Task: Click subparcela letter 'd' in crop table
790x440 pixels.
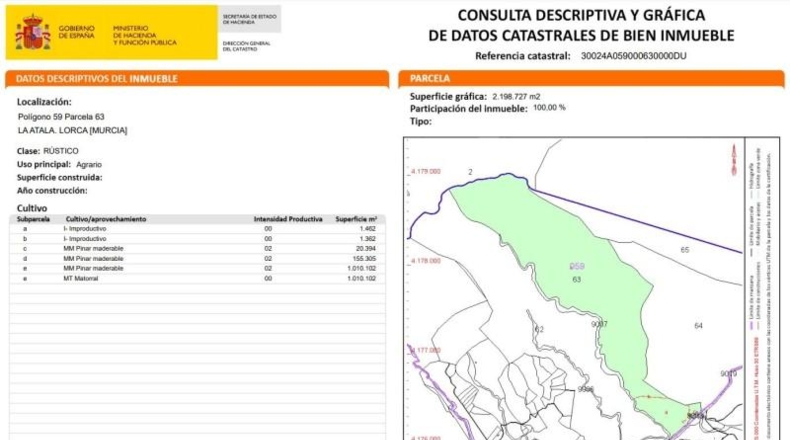Action: tap(25, 259)
